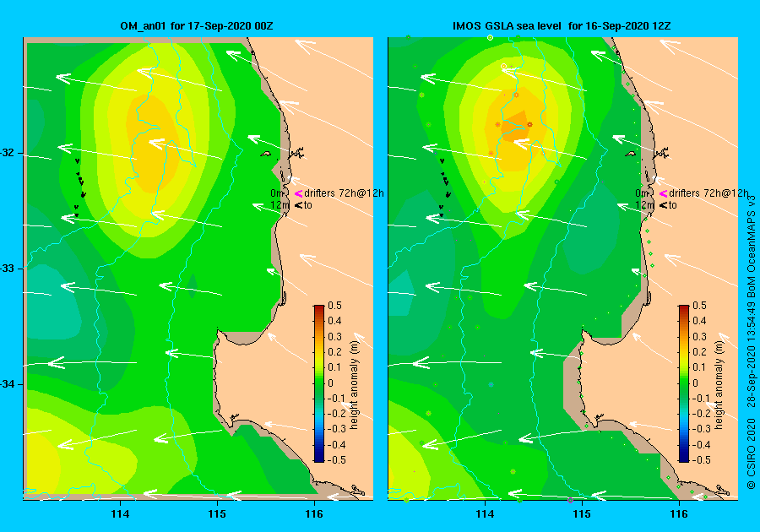
Task: Click the 'OM_an01 for 17-Sep-2020 00Z' title
Action: [x=197, y=26]
